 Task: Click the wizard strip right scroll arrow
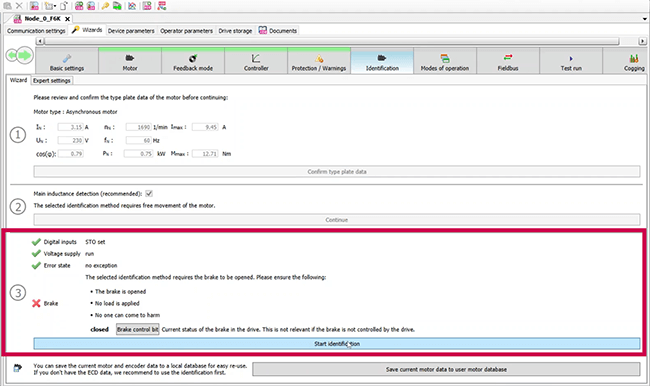tap(643, 41)
